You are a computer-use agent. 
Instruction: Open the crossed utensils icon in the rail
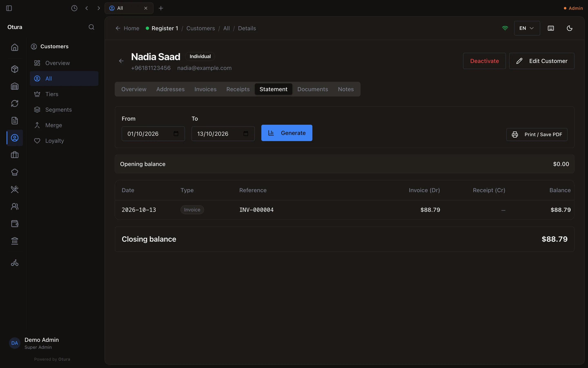[x=14, y=189]
